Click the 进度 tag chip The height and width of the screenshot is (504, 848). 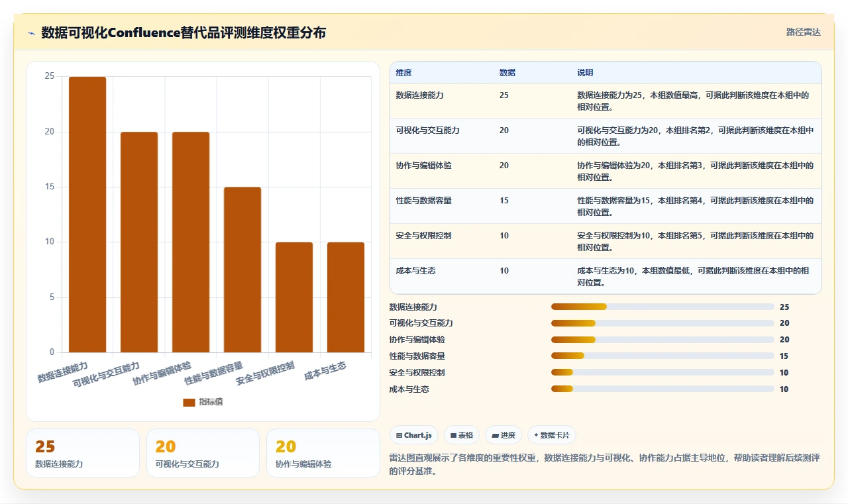pyautogui.click(x=503, y=435)
